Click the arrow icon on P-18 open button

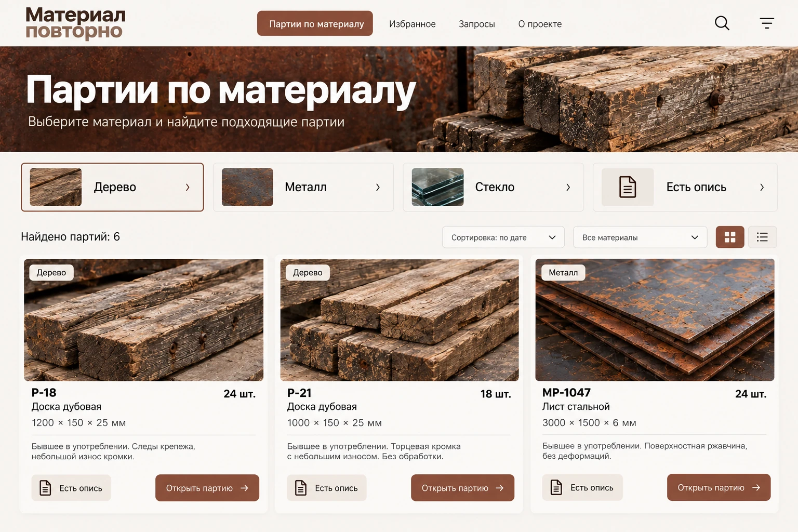tap(244, 488)
